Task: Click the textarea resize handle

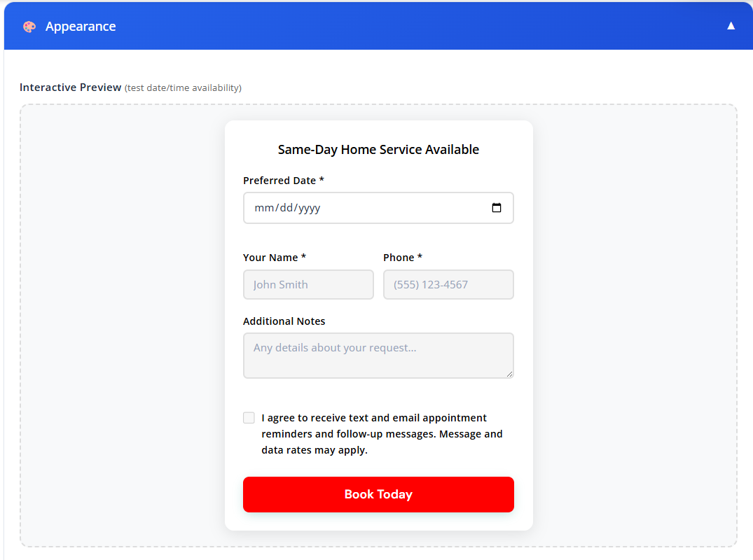Action: pyautogui.click(x=510, y=375)
